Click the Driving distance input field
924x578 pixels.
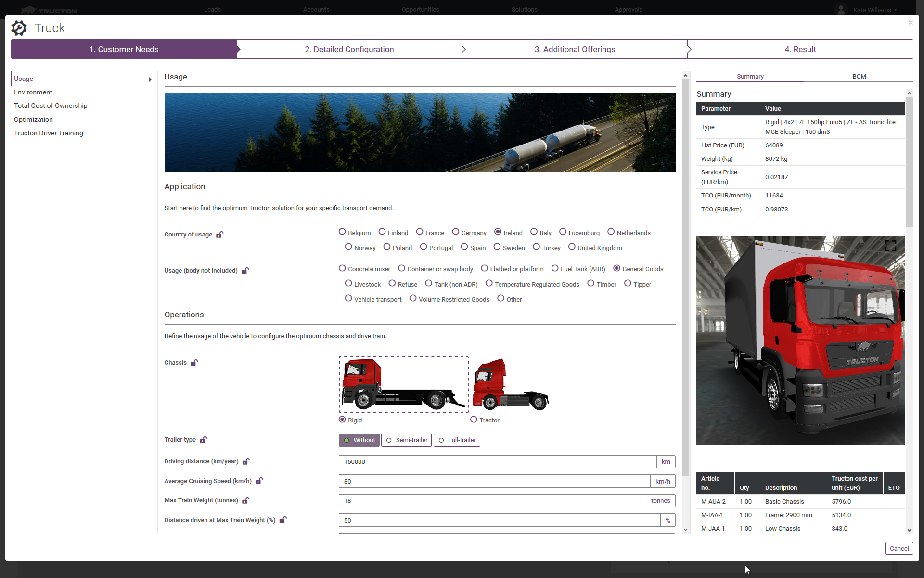(x=497, y=461)
